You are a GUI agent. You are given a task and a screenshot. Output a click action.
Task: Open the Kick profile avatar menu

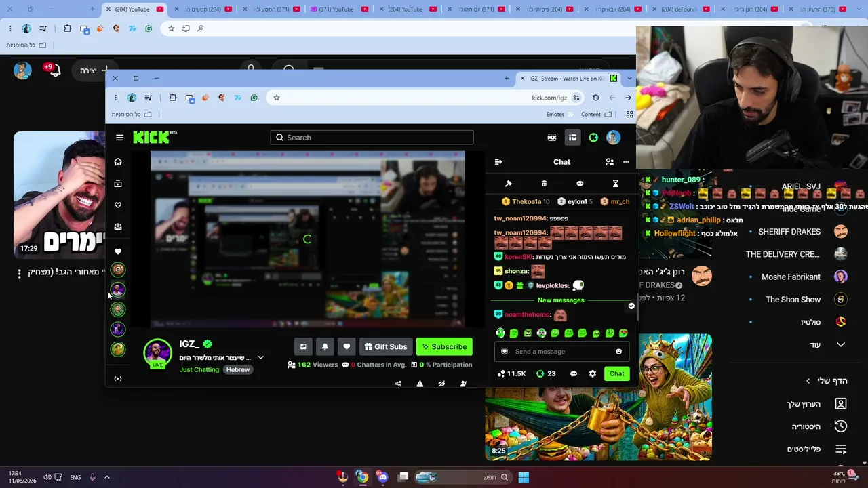613,138
